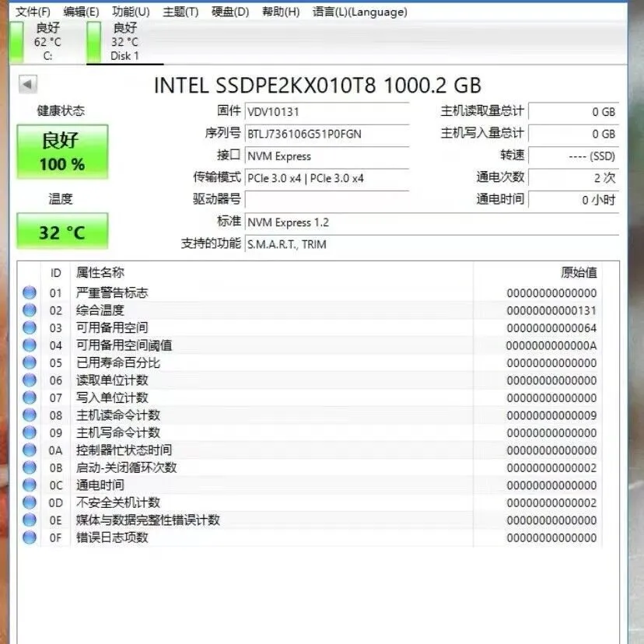The width and height of the screenshot is (644, 644).
Task: Click the 32 °C temperature button
Action: coord(62,231)
